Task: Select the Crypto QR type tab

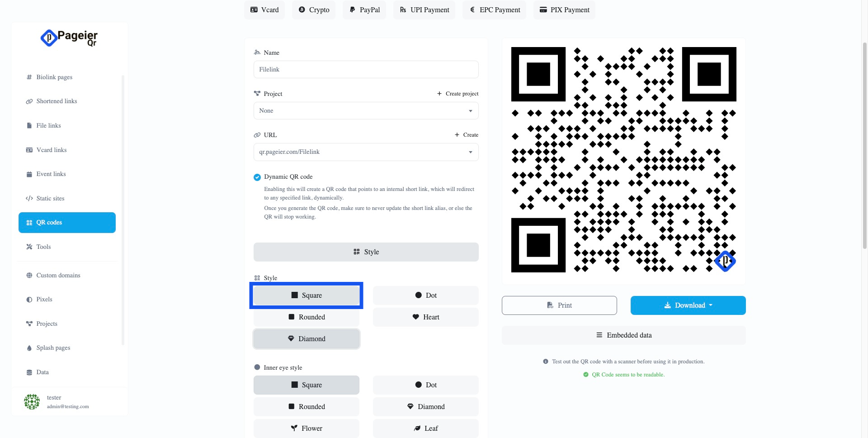Action: pos(314,10)
